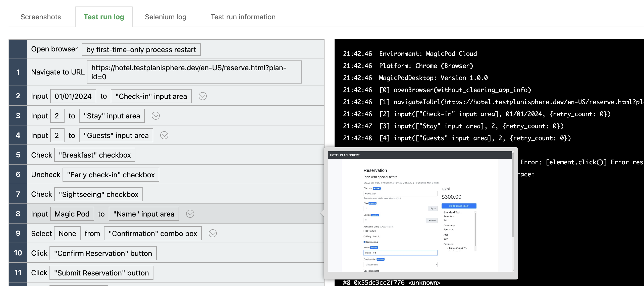Click the Choose one dropdown in preview

point(400,265)
